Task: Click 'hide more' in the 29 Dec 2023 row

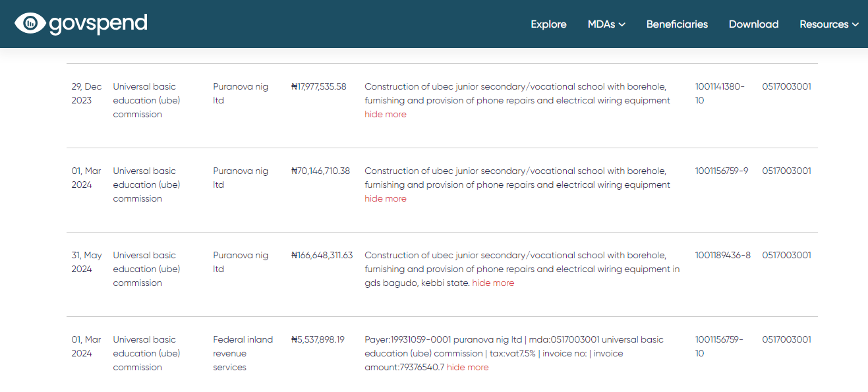Action: (x=386, y=115)
